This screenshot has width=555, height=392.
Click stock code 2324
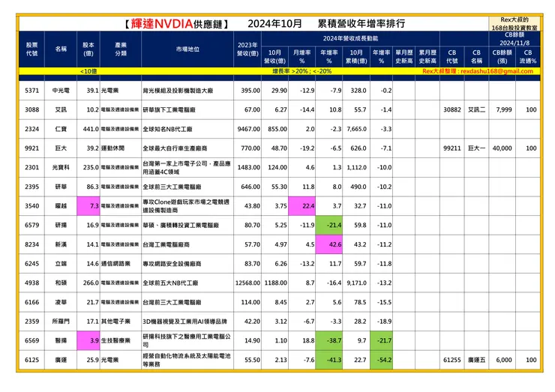point(31,129)
